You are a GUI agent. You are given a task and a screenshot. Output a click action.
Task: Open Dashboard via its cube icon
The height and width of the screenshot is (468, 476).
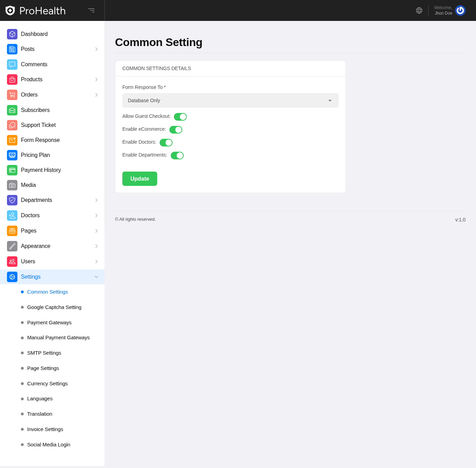pos(12,34)
